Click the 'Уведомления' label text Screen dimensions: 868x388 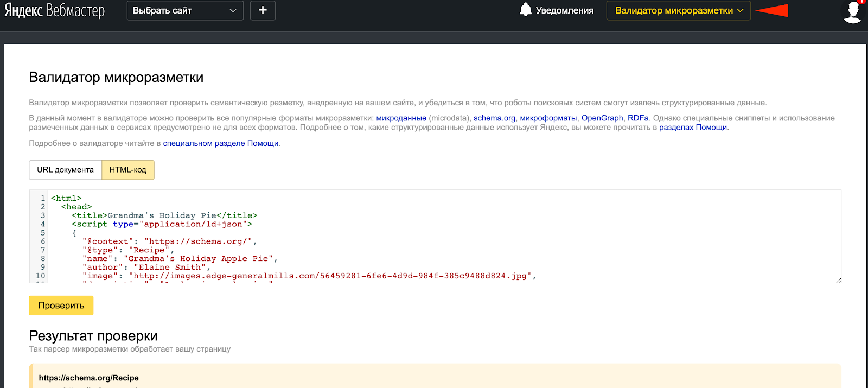click(564, 10)
